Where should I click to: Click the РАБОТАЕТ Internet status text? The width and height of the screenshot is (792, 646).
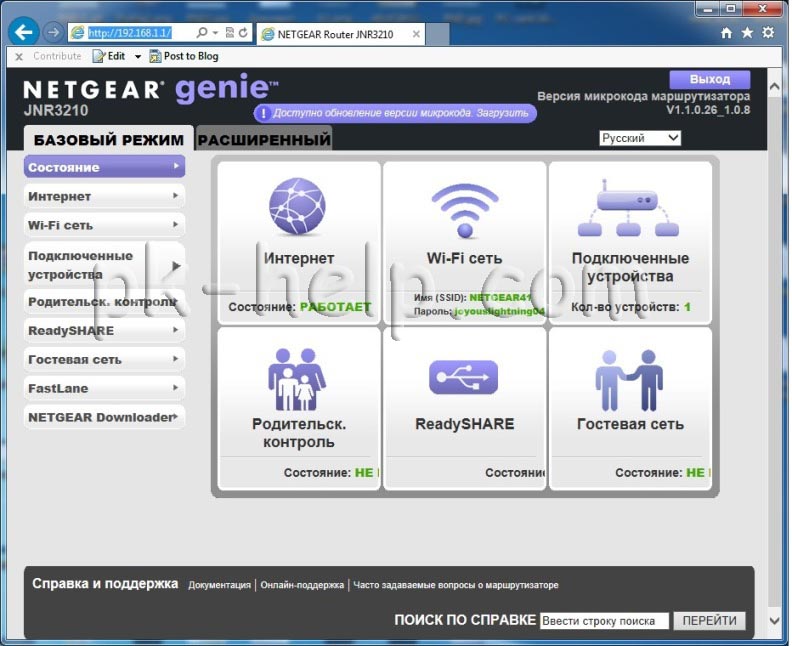pyautogui.click(x=335, y=307)
